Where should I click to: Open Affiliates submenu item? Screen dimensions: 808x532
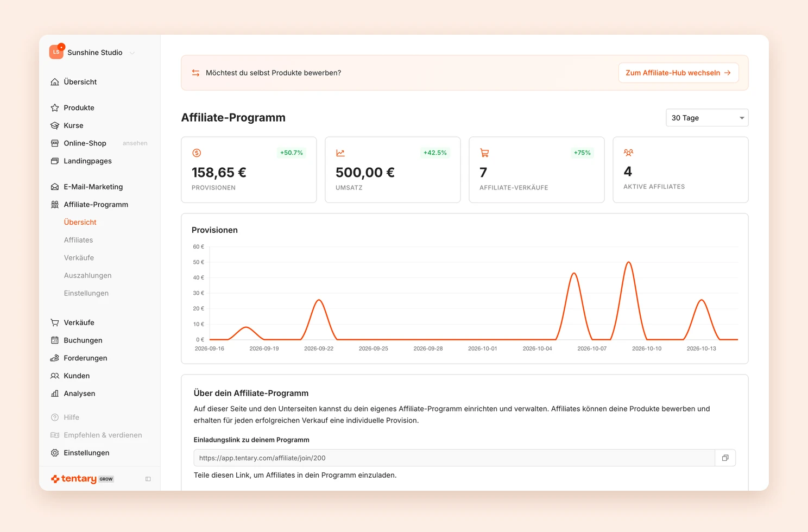coord(78,240)
